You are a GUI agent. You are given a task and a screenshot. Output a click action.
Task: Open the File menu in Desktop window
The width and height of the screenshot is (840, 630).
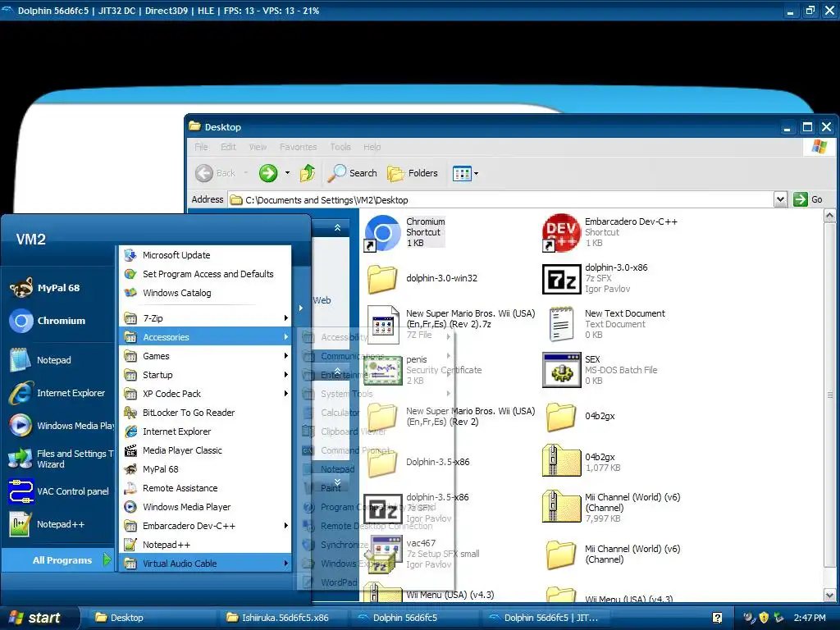[202, 147]
